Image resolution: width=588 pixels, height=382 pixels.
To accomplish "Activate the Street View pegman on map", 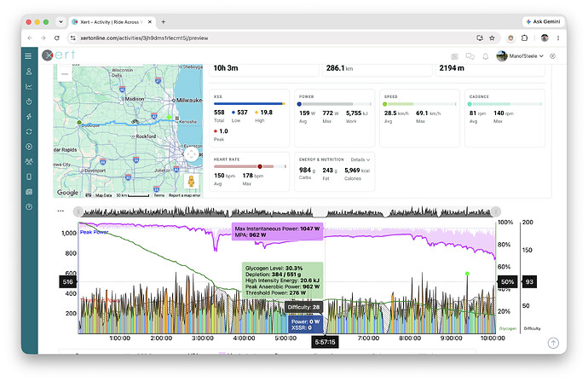I will click(x=191, y=182).
